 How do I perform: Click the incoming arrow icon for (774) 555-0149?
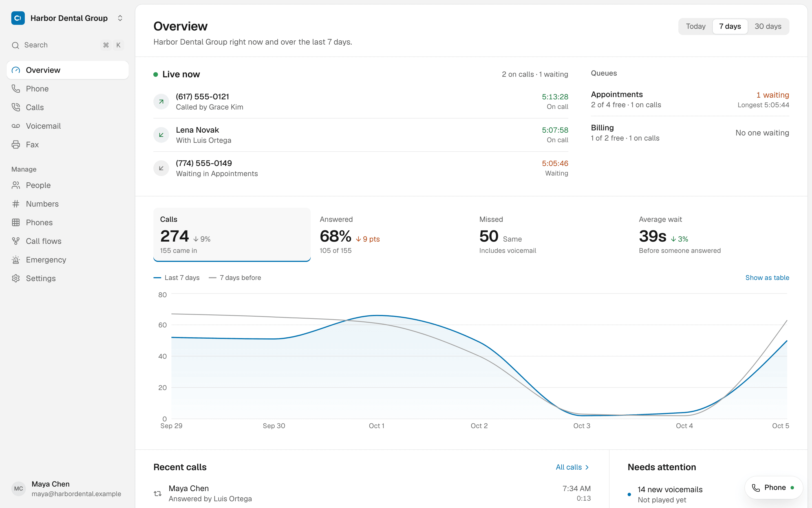161,168
